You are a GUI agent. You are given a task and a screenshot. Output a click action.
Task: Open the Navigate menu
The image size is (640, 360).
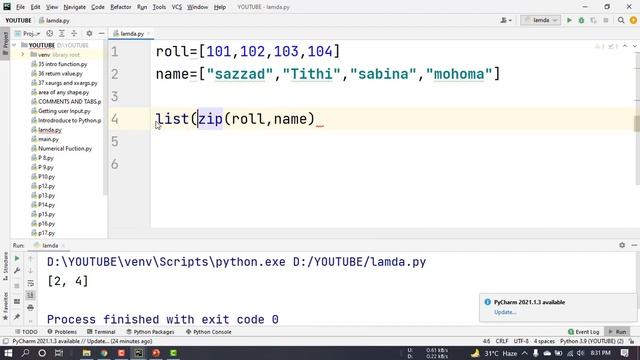75,7
